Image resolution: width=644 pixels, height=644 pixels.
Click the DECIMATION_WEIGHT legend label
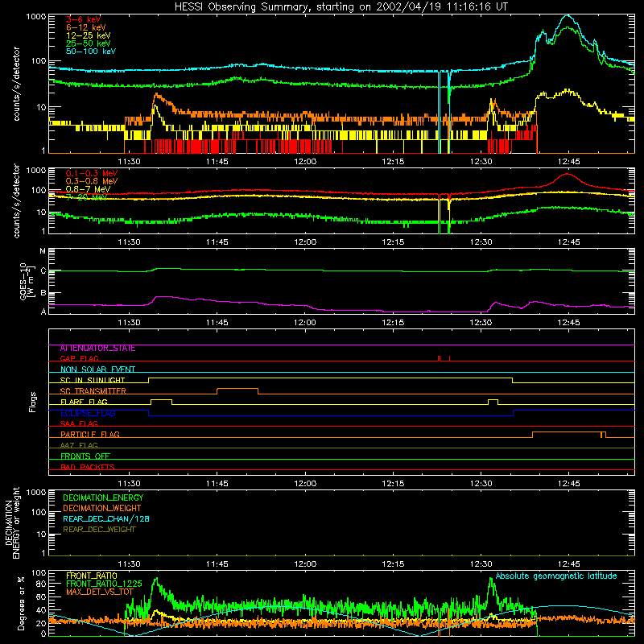click(102, 508)
